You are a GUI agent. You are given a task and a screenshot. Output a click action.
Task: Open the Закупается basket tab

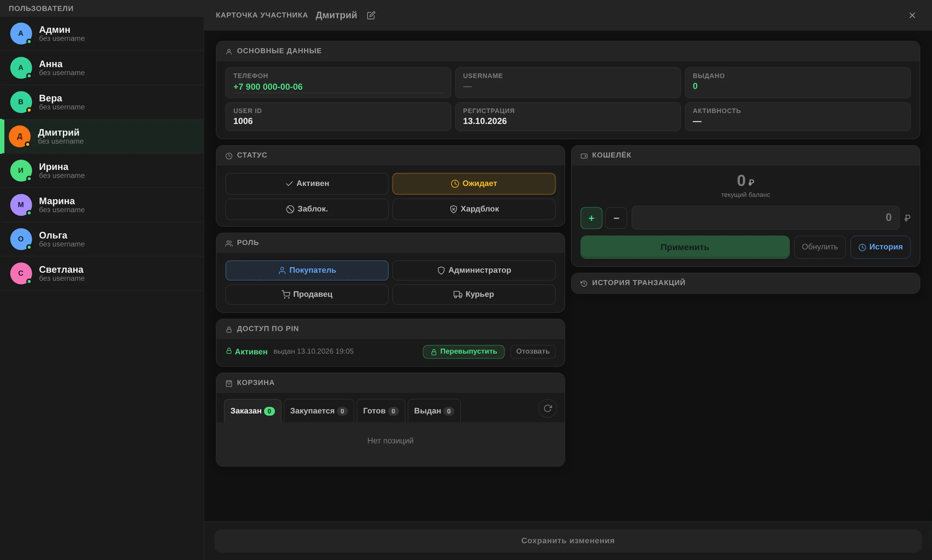point(318,411)
